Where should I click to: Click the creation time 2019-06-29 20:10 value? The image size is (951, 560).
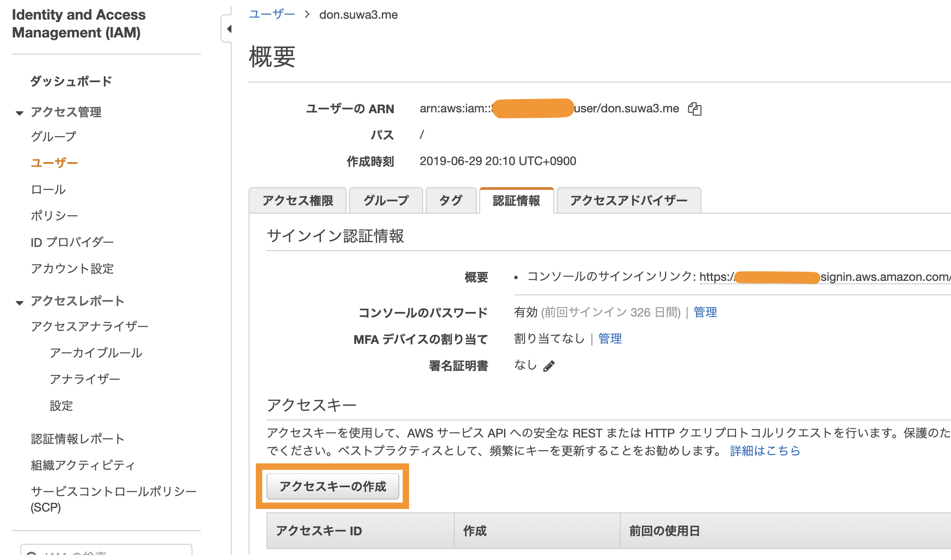[498, 161]
